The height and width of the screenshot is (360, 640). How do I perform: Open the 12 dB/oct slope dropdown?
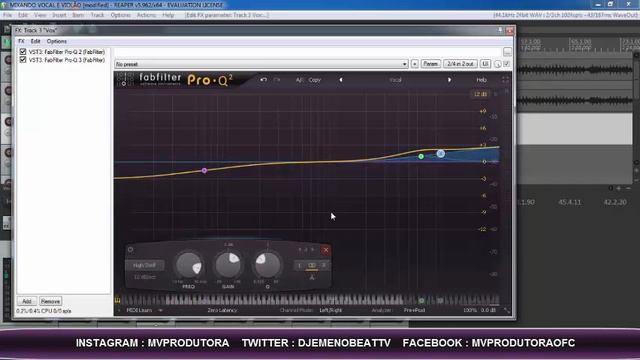144,277
